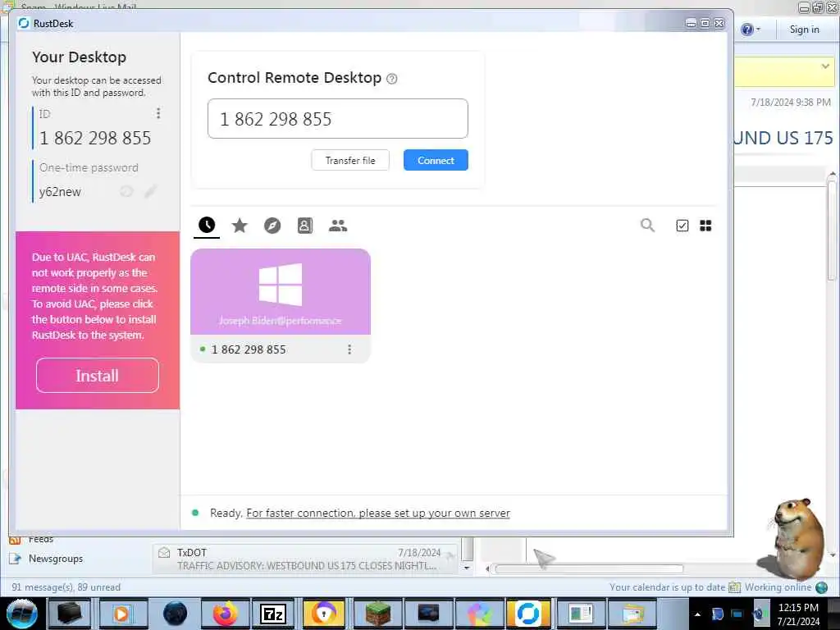
Task: Open the yellow padlock app taskbar icon
Action: pos(323,614)
